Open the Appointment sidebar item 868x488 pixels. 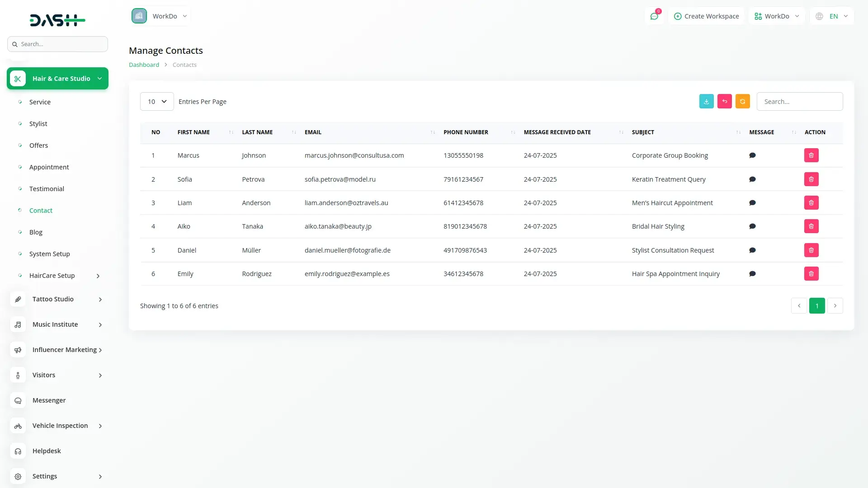pyautogui.click(x=49, y=167)
